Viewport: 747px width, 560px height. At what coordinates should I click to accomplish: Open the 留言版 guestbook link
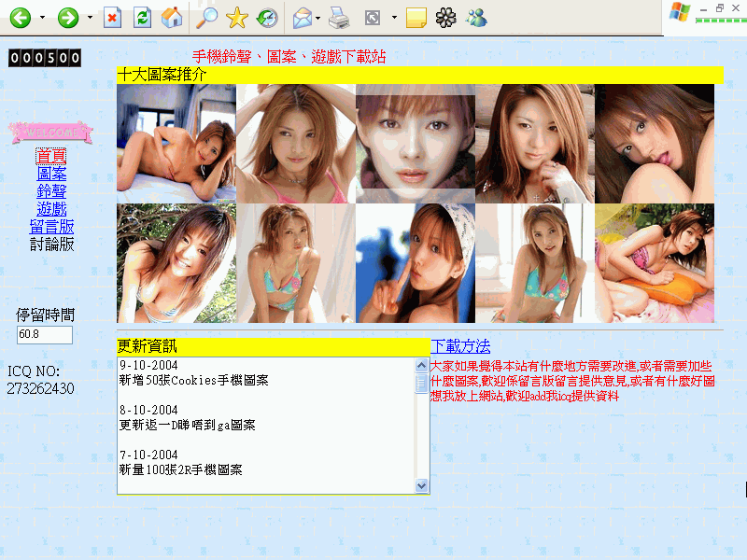tap(51, 227)
